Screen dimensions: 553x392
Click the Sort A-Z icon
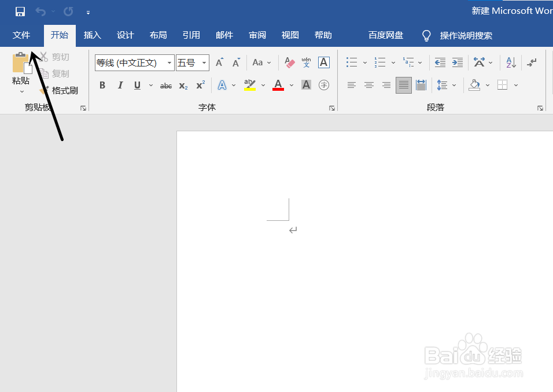511,62
